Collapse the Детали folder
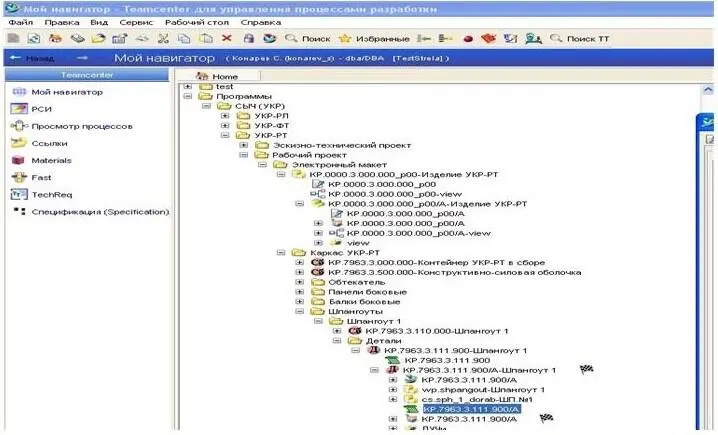Screen dimensions: 718x435 pos(337,341)
